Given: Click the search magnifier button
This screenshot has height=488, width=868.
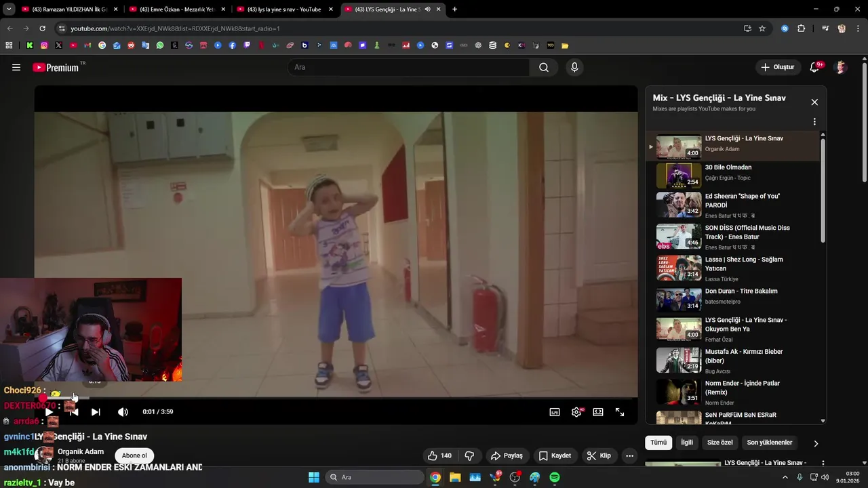Looking at the screenshot, I should [x=544, y=67].
